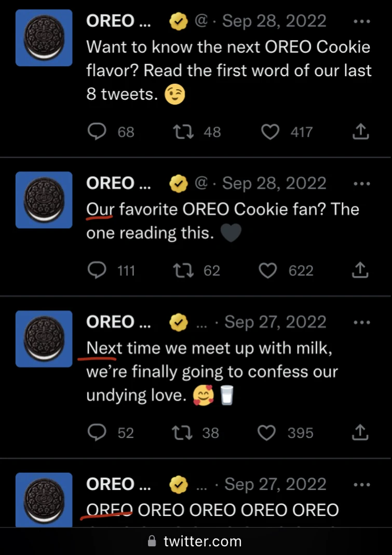Image resolution: width=392 pixels, height=555 pixels.
Task: Select the retweet icon showing 62
Action: (x=182, y=270)
